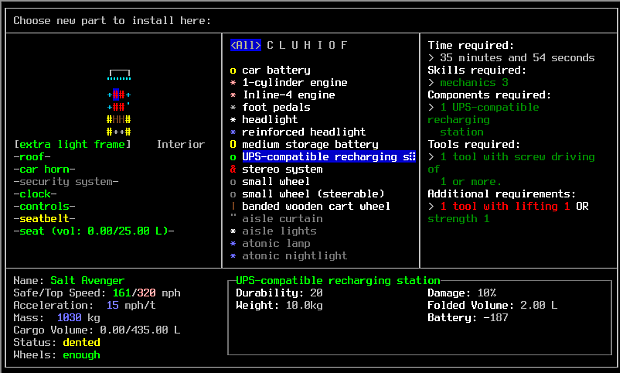This screenshot has width=620, height=373.
Task: Switch to the I category tab
Action: [x=319, y=45]
